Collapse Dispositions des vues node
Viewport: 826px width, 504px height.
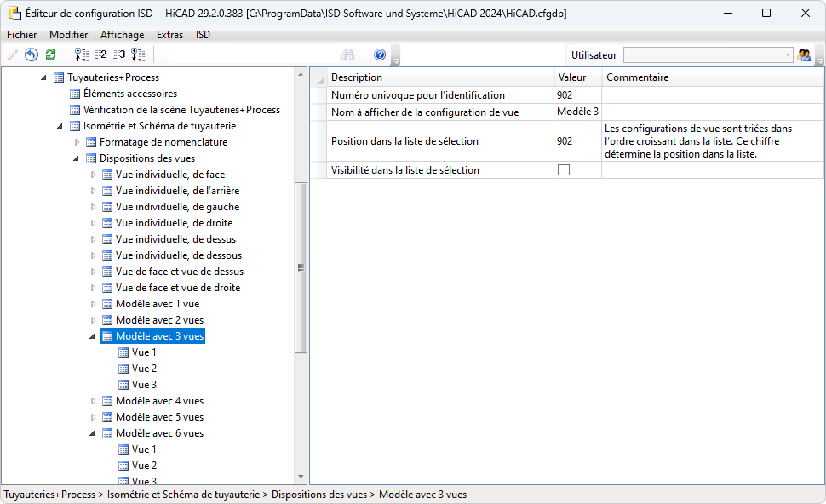pyautogui.click(x=77, y=158)
